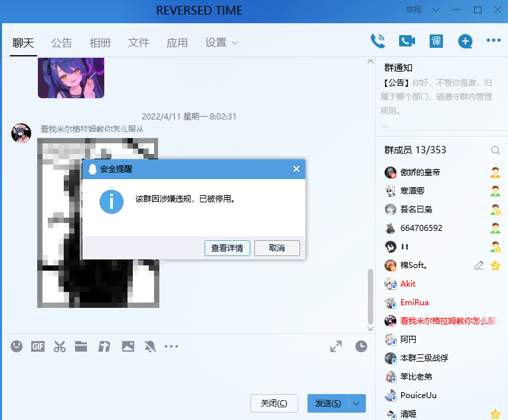Switch to the 公告 tab
Viewport: 508px width, 420px height.
[62, 42]
